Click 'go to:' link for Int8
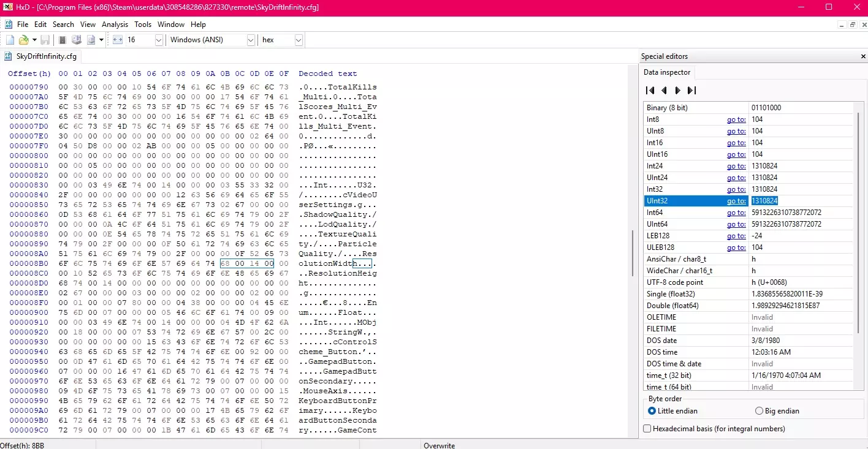 [x=736, y=119]
